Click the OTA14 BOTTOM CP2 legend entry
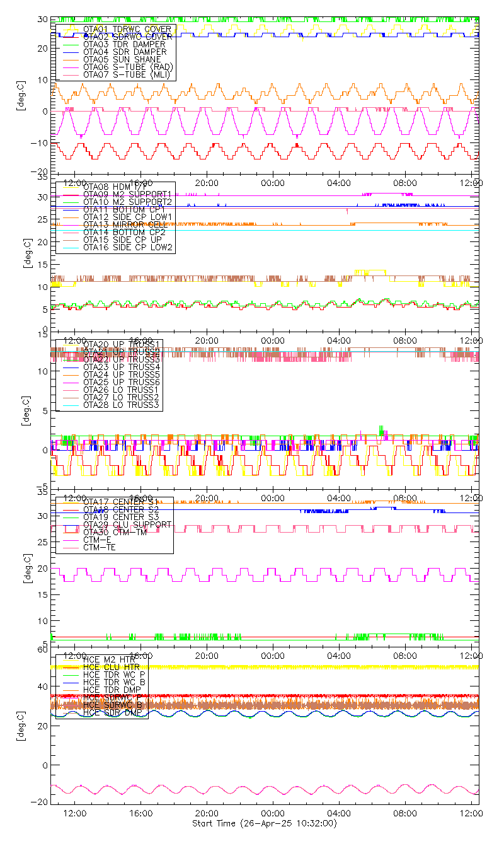Image resolution: width=504 pixels, height=851 pixels. pos(124,232)
